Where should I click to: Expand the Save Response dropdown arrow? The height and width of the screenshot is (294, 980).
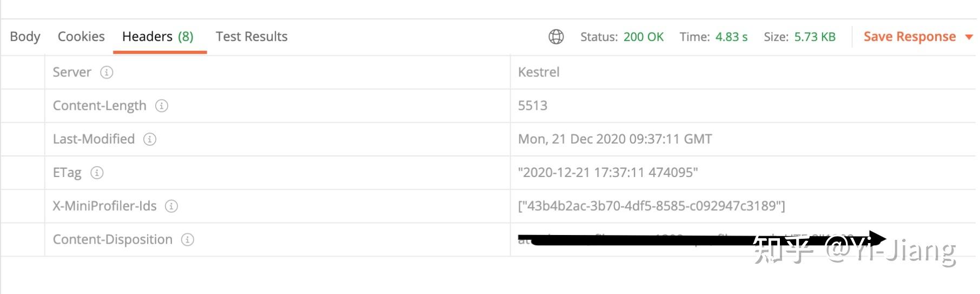969,37
